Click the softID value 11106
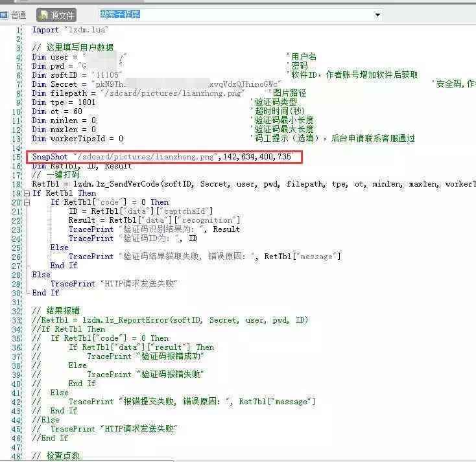This screenshot has height=462, width=476. coord(107,75)
